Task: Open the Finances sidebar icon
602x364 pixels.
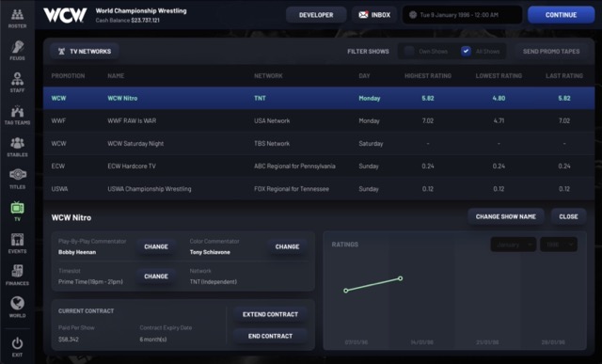Action: [x=17, y=271]
